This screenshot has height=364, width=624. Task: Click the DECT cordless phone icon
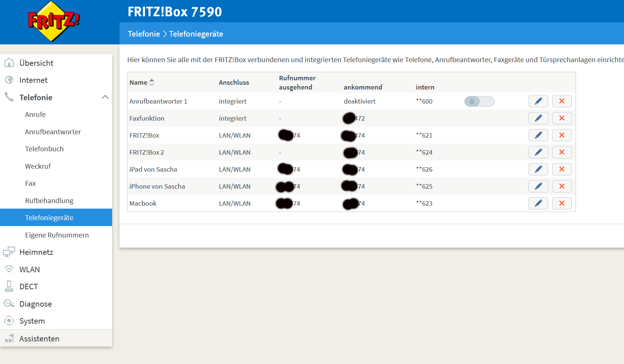9,286
